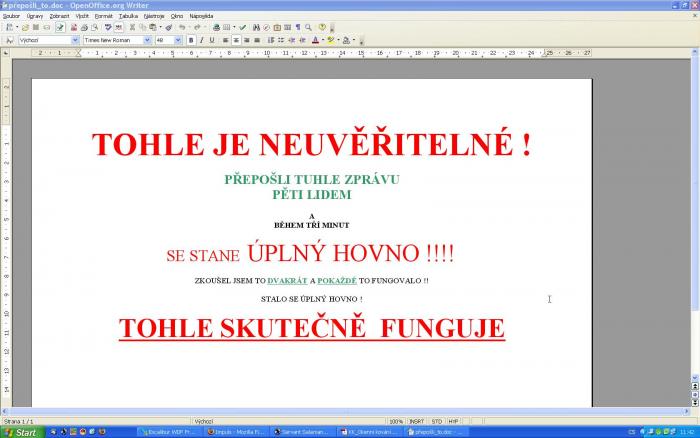Toggle HYP hyperlink mode in status bar
The image size is (700, 438).
point(453,421)
